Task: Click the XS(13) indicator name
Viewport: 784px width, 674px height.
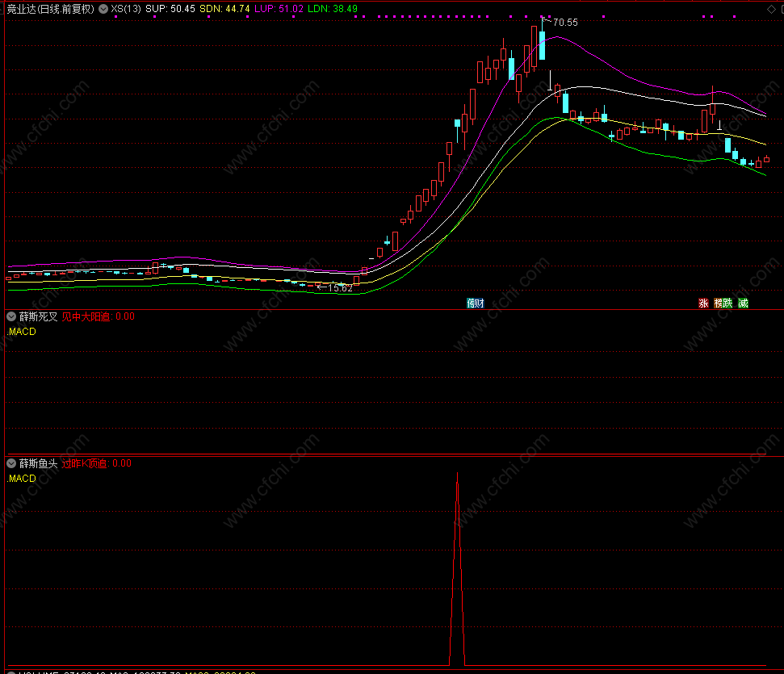Action: pyautogui.click(x=126, y=9)
